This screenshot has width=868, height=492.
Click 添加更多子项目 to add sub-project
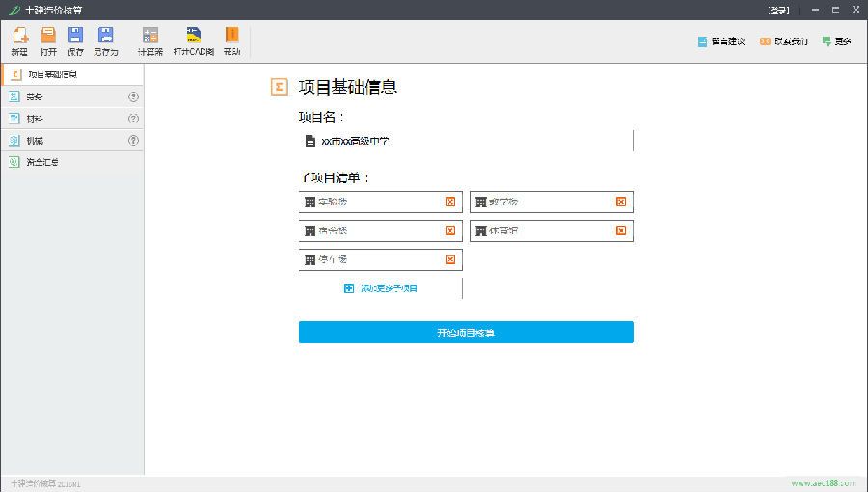point(381,288)
